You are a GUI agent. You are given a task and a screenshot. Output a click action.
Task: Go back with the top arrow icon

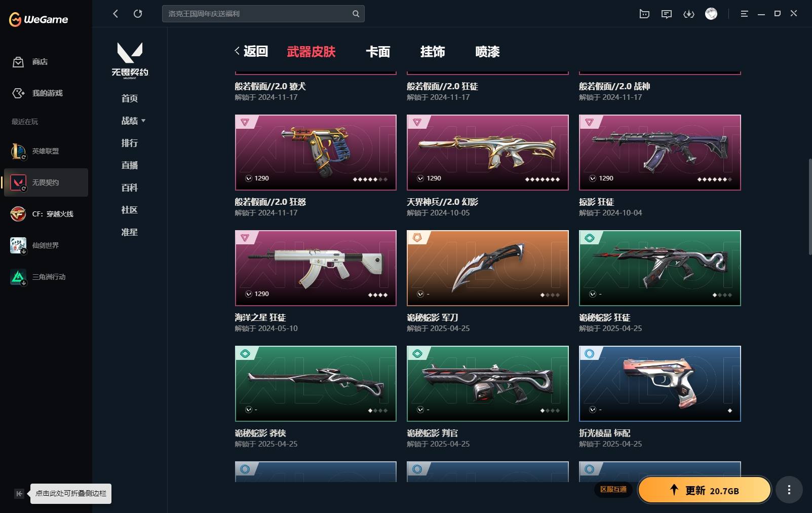pyautogui.click(x=115, y=14)
